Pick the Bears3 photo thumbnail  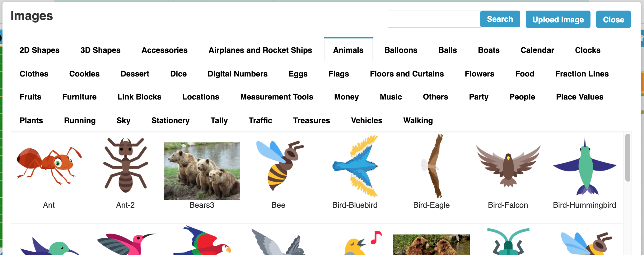coord(202,171)
